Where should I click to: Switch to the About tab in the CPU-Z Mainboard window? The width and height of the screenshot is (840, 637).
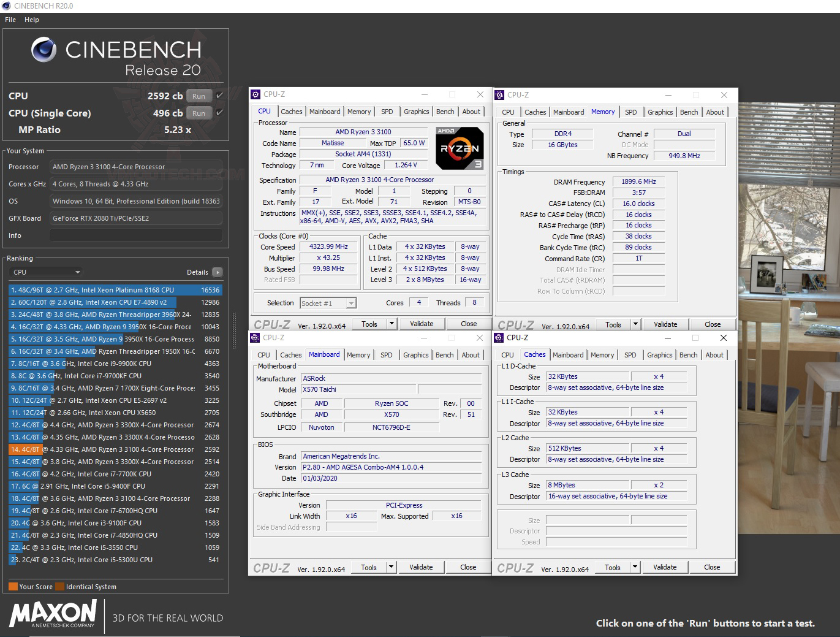click(471, 355)
